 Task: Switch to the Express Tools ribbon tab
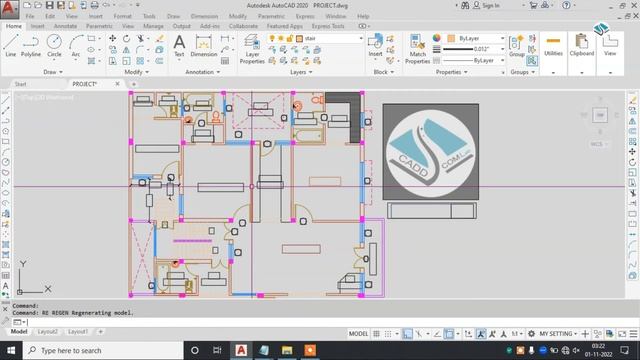point(328,26)
